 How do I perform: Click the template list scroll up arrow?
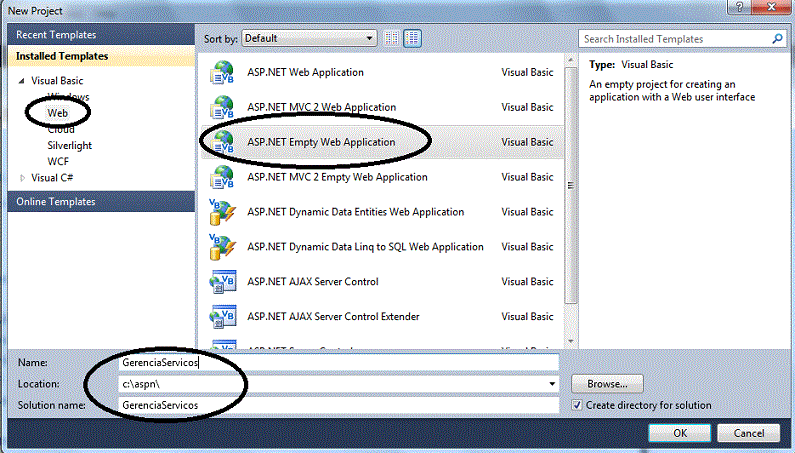click(571, 60)
